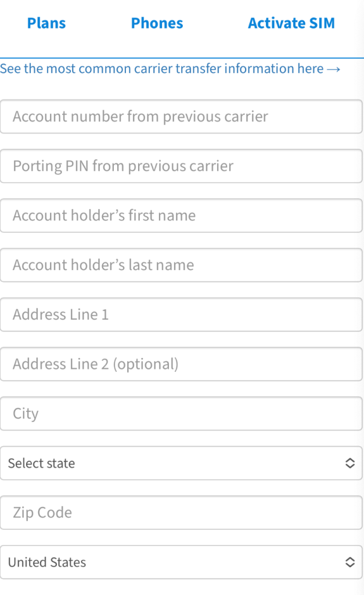Click the up-down chevron on the country selector
The image size is (364, 595).
(x=349, y=562)
